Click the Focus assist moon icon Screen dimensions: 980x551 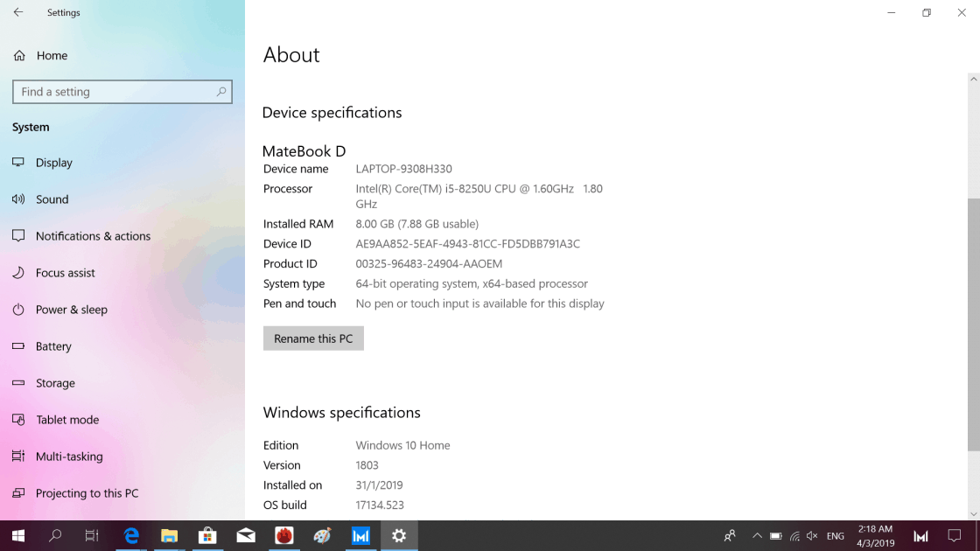(x=18, y=273)
